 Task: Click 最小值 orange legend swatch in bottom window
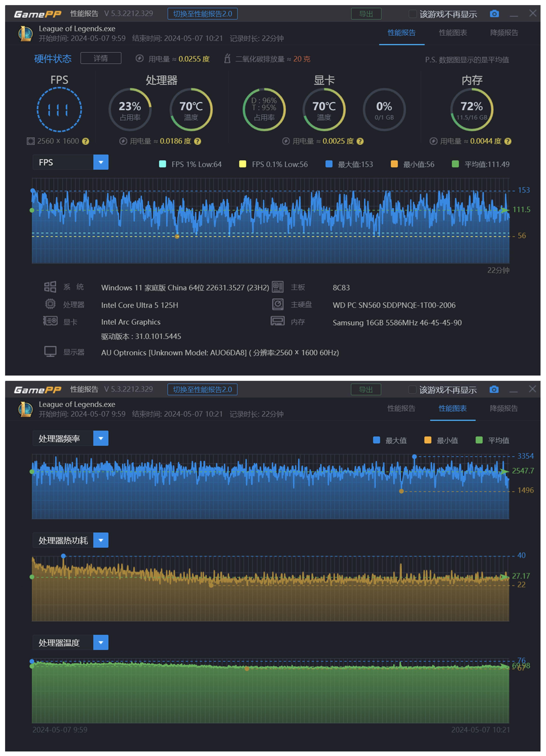click(428, 440)
